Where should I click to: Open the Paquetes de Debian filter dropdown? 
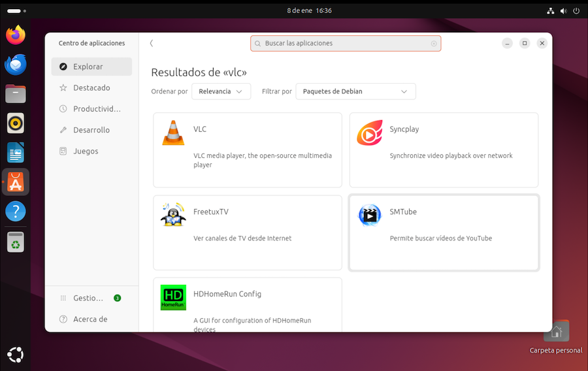pyautogui.click(x=355, y=91)
